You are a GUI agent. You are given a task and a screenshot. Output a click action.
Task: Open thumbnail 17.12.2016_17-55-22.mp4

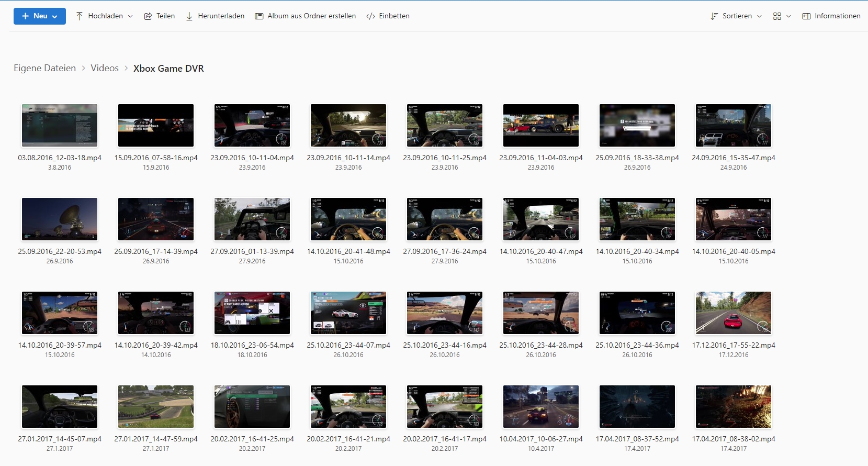pyautogui.click(x=734, y=313)
